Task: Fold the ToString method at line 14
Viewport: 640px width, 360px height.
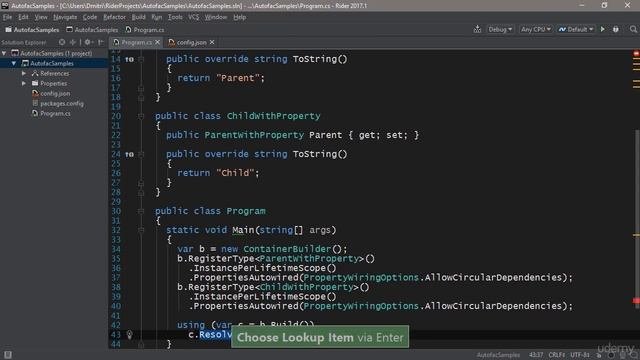Action: click(140, 59)
